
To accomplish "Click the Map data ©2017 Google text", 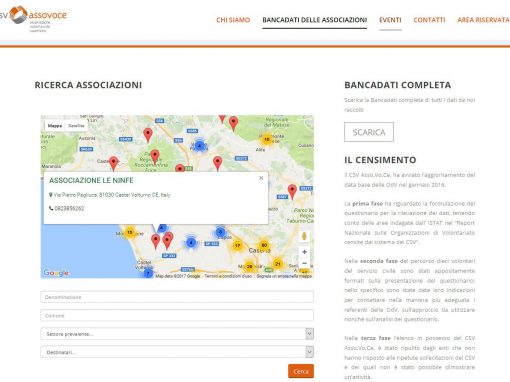I will [178, 276].
